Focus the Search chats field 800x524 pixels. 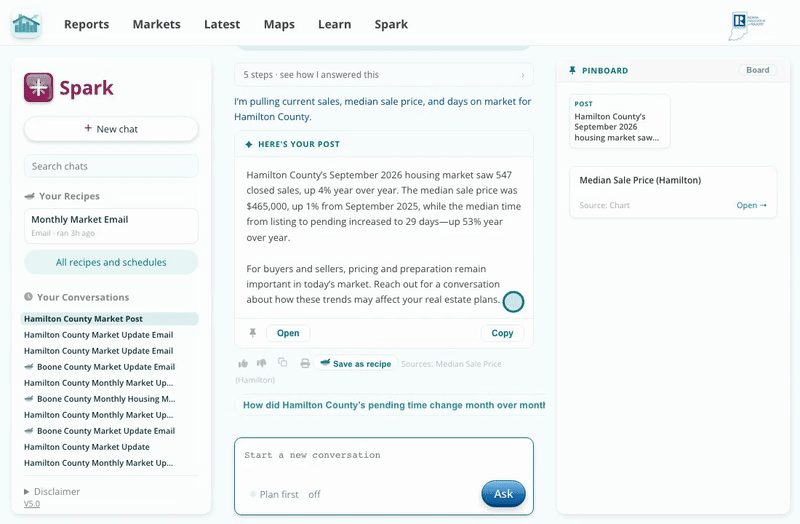coord(111,166)
